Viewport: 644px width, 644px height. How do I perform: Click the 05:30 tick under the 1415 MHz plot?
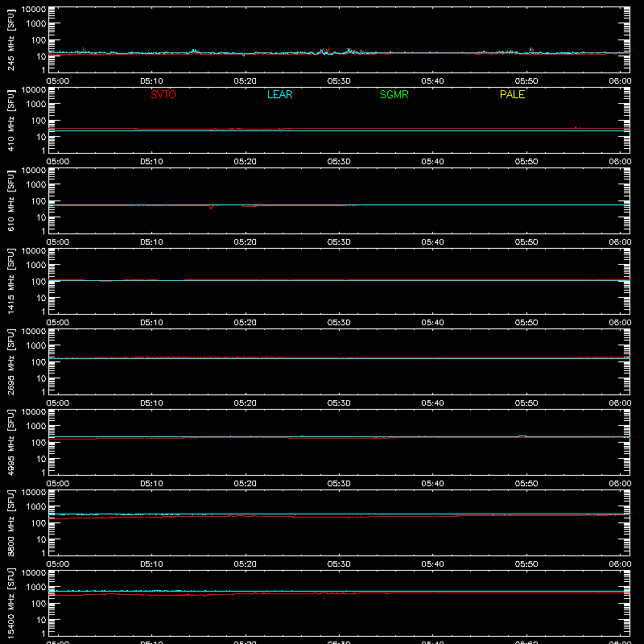point(339,323)
